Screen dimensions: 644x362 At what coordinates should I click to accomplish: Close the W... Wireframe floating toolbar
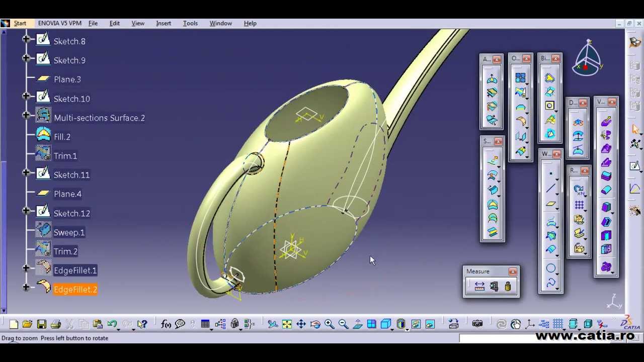[x=556, y=154]
